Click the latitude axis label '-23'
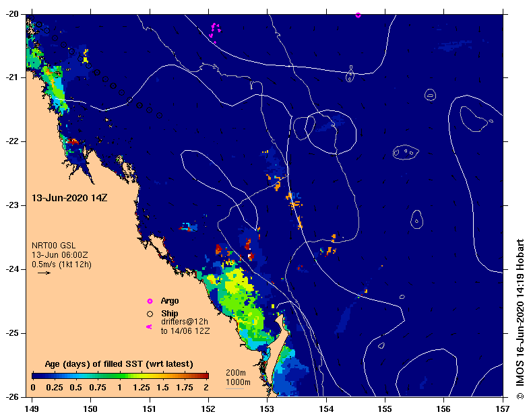Image resolution: width=531 pixels, height=420 pixels. pos(11,205)
